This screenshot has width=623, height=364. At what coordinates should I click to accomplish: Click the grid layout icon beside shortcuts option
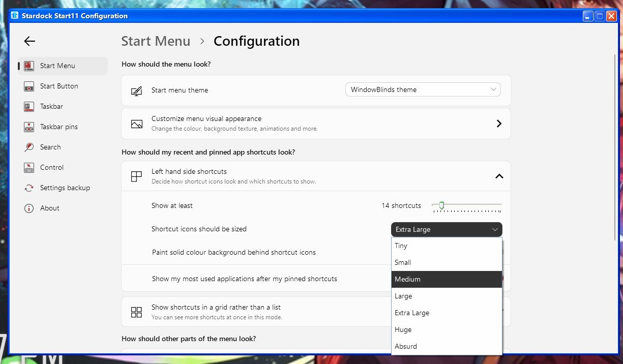(136, 312)
